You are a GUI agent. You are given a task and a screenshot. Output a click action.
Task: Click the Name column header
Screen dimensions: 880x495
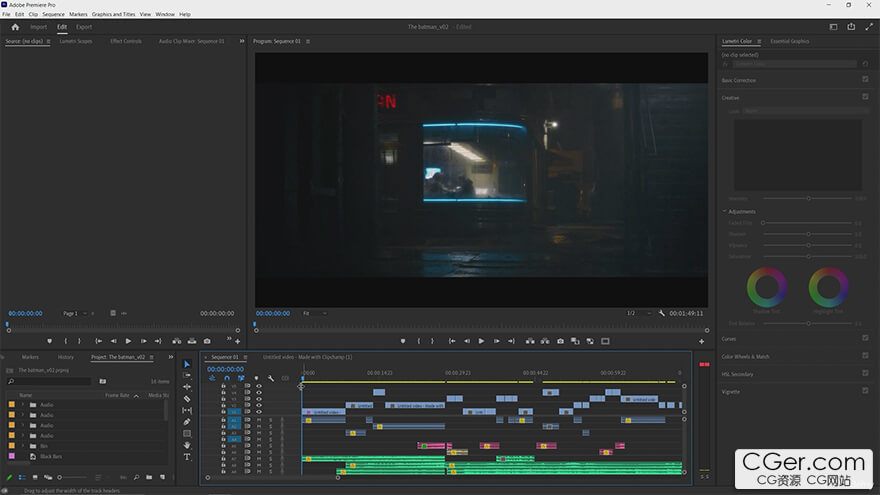click(x=26, y=395)
